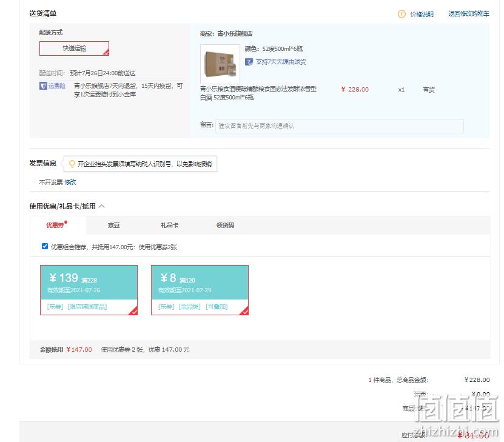
Task: Deselect the ¥8 满120 coupon card
Action: click(x=200, y=290)
